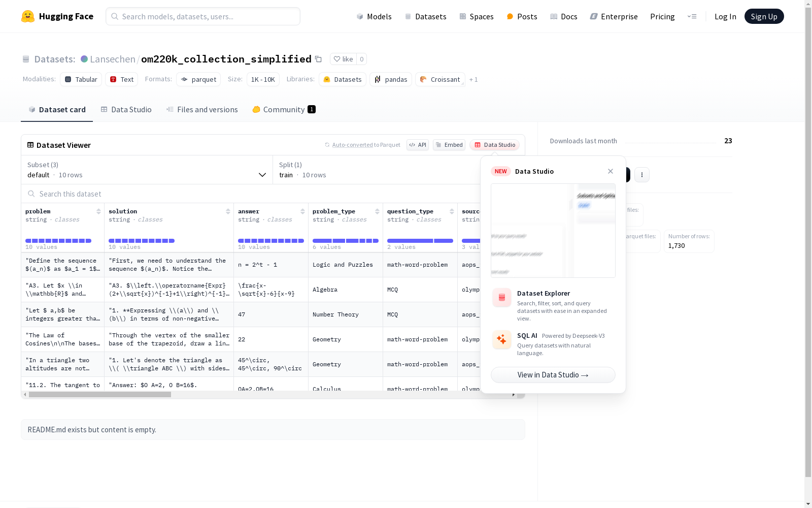This screenshot has width=812, height=508.
Task: Click the Embed button
Action: coord(449,145)
